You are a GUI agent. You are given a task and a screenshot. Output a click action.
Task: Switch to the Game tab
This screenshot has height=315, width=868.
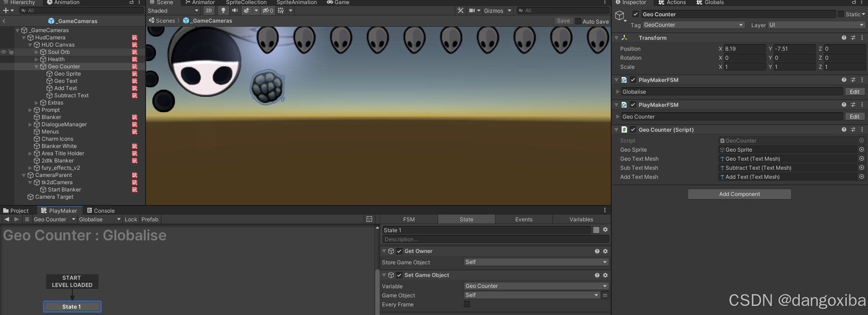coord(338,2)
